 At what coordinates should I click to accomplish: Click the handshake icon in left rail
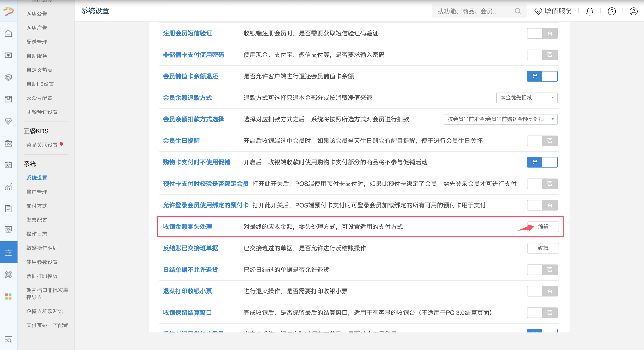coord(8,77)
